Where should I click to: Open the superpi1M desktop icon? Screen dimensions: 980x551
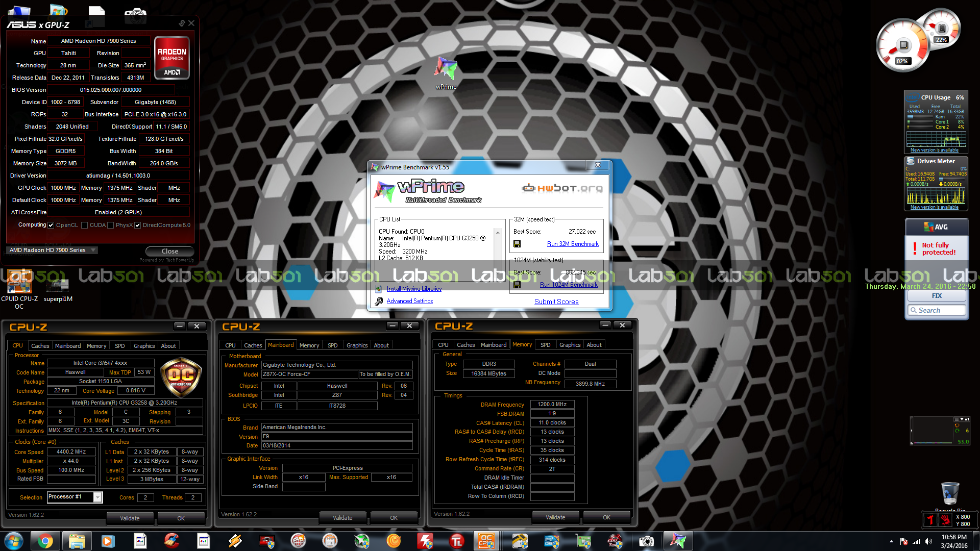[58, 290]
